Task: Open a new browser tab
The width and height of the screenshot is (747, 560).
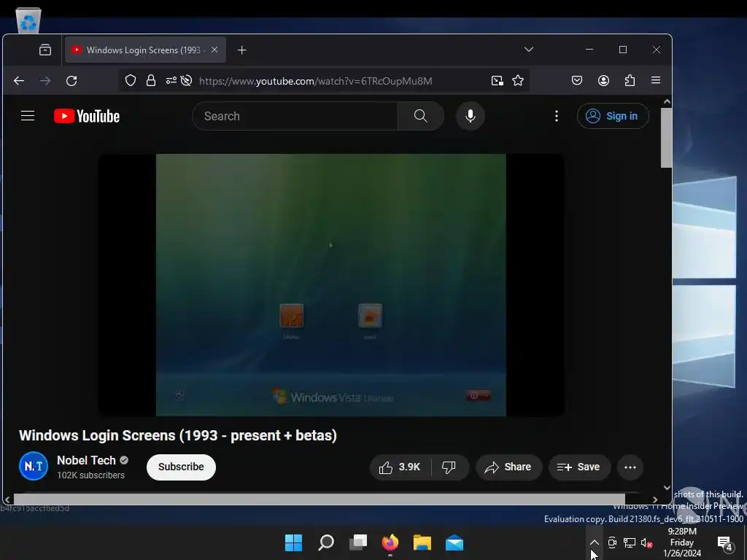Action: click(x=242, y=50)
